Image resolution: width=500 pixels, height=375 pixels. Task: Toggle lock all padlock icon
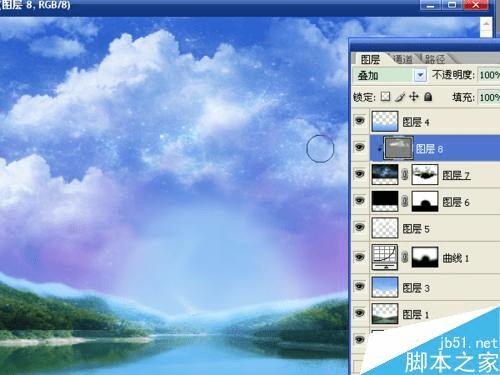[x=428, y=97]
